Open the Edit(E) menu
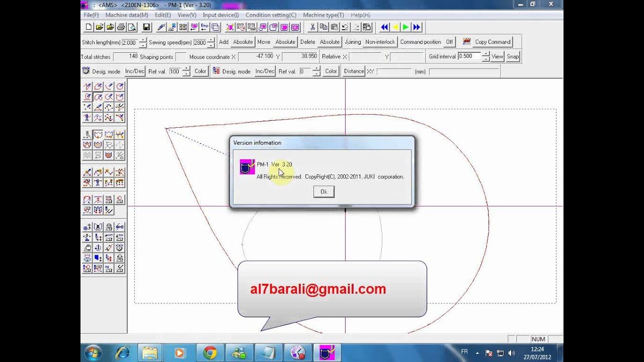644x362 pixels. tap(163, 15)
